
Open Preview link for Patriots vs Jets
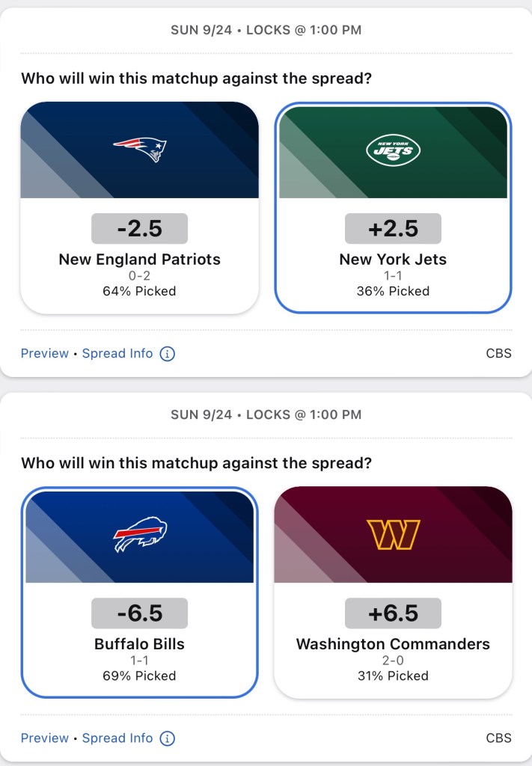44,354
